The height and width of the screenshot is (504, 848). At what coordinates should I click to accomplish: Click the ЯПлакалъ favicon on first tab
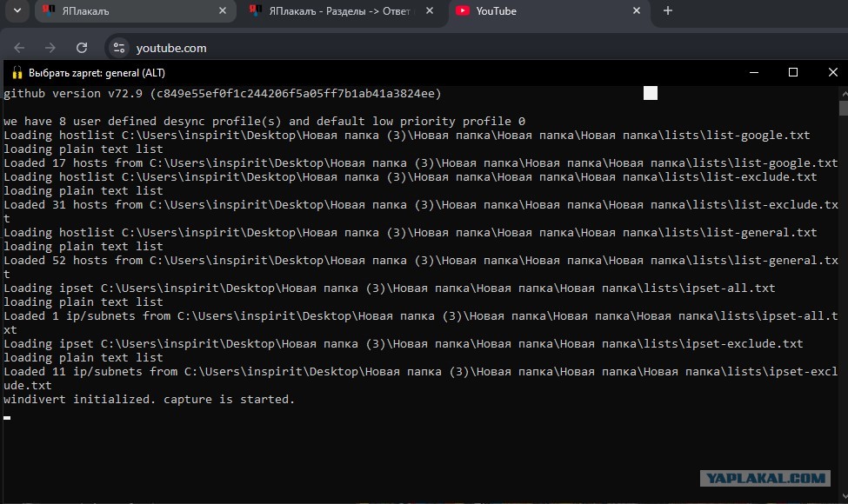point(49,10)
